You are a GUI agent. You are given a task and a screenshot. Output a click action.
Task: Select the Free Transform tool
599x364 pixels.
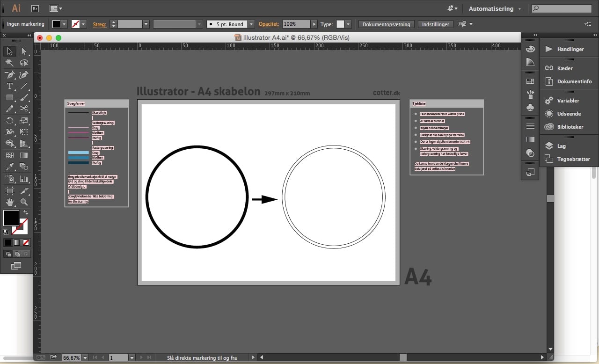point(24,132)
